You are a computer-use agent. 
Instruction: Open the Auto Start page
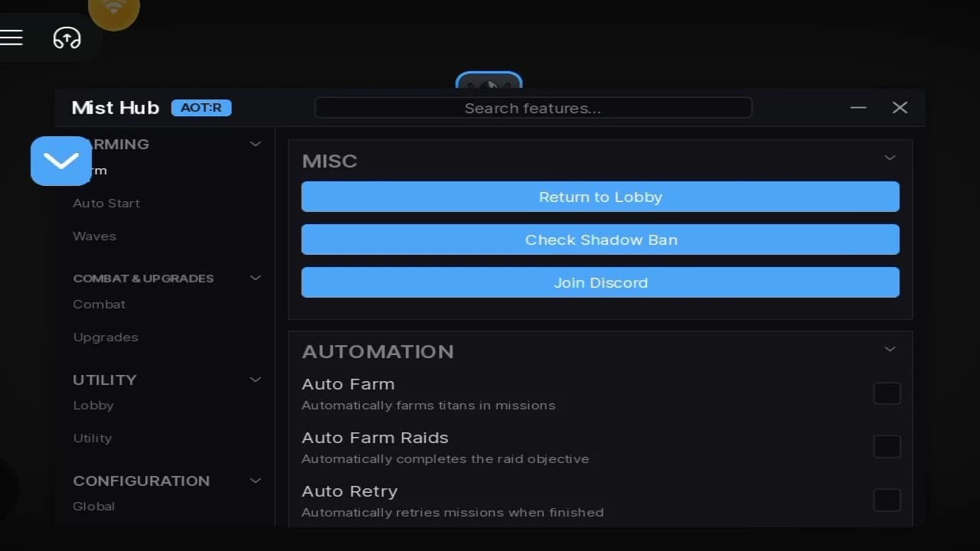pyautogui.click(x=106, y=204)
